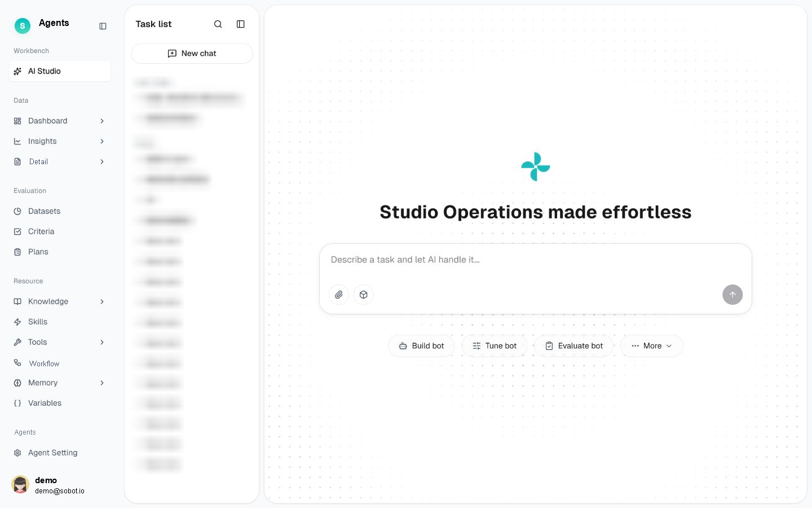Open the Workflow page
Viewport: 812px width, 508px height.
(60, 363)
